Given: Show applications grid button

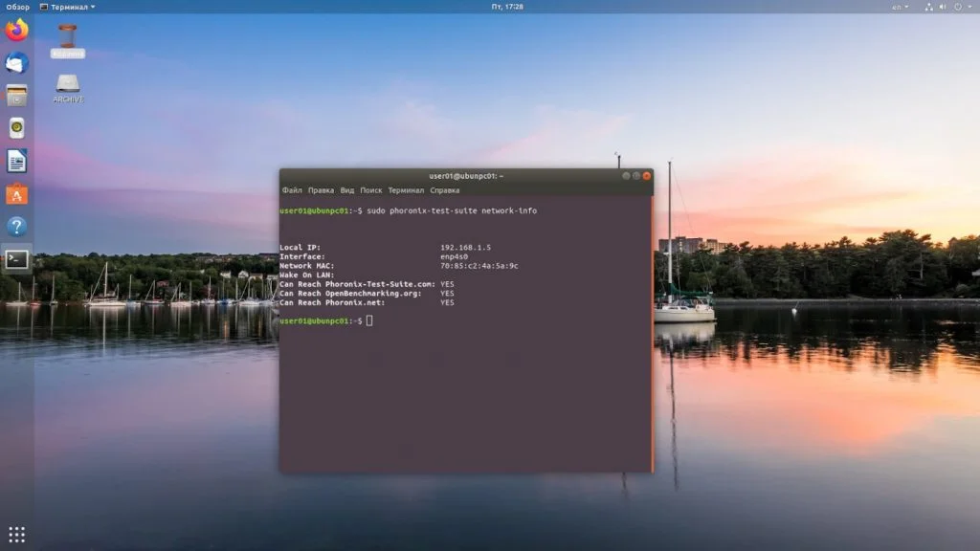Looking at the screenshot, I should tap(16, 534).
